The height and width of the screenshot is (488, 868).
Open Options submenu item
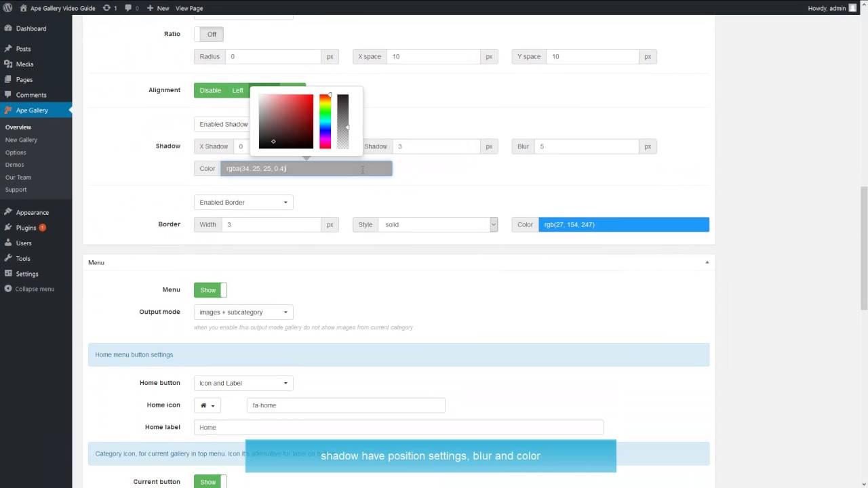pyautogui.click(x=16, y=152)
